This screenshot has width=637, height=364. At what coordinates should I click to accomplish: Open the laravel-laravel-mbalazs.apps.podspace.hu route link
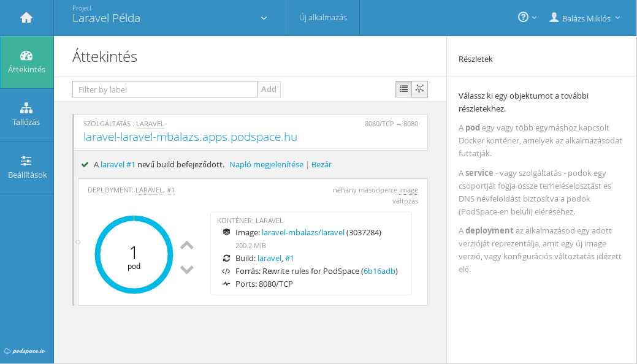pos(190,137)
